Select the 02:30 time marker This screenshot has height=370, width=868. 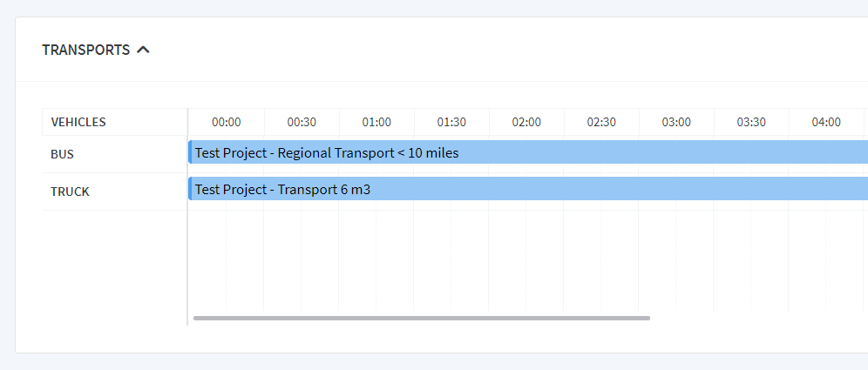(601, 122)
